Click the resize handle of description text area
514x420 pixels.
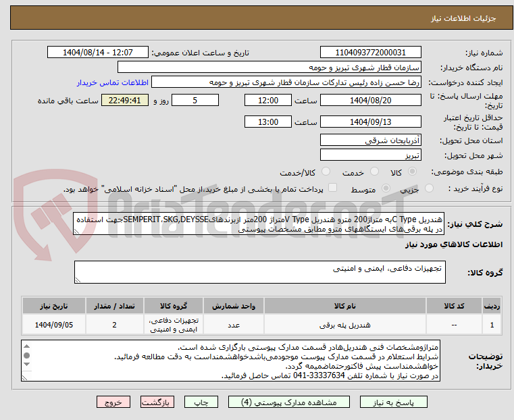click(76, 232)
